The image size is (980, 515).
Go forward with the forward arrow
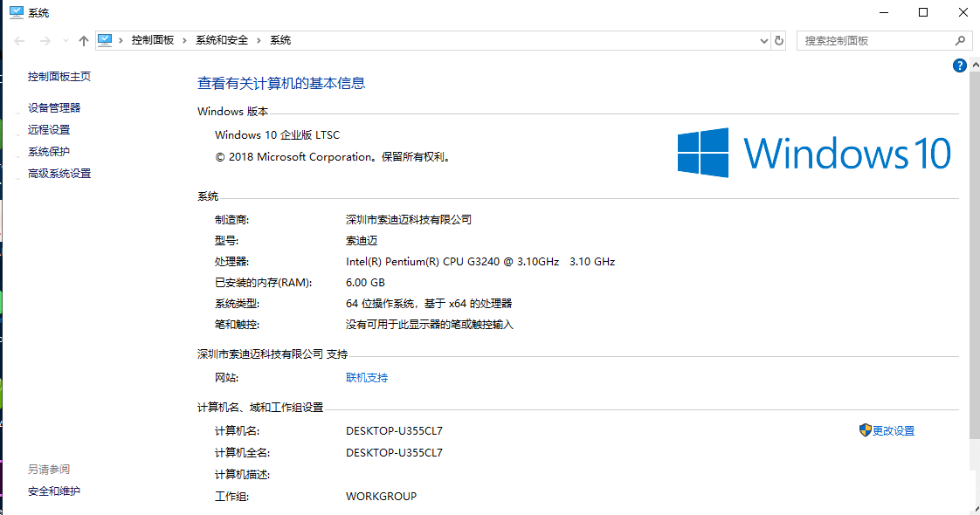click(x=45, y=40)
